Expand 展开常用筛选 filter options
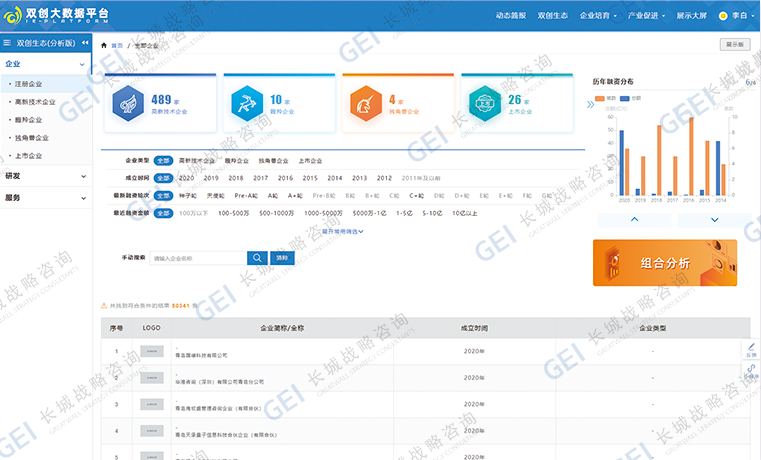This screenshot has height=460, width=761. click(x=343, y=231)
